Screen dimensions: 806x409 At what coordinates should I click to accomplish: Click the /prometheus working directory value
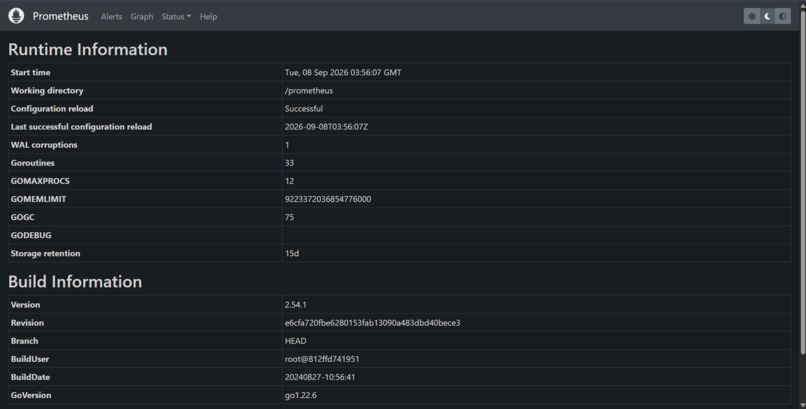tap(309, 90)
